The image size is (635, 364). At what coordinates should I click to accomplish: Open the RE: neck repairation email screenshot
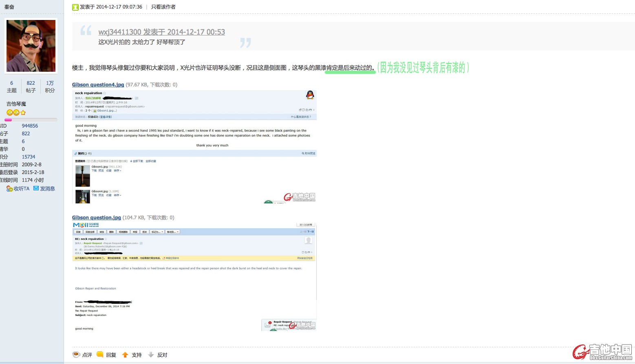tap(194, 277)
